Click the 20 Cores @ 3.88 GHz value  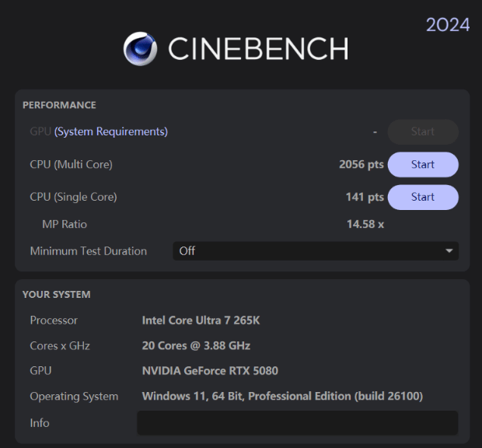click(x=196, y=345)
